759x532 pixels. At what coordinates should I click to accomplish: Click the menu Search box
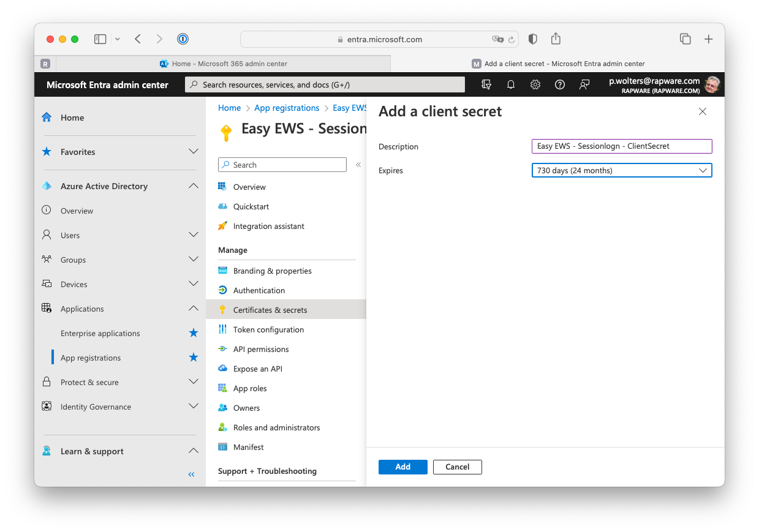(282, 165)
